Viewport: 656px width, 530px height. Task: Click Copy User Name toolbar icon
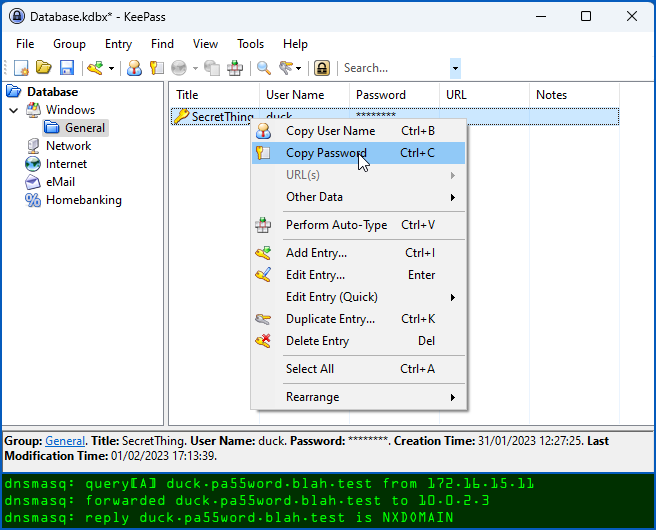(134, 68)
